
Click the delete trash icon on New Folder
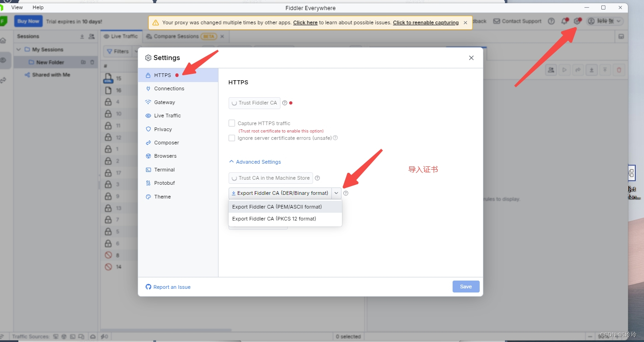pyautogui.click(x=92, y=62)
